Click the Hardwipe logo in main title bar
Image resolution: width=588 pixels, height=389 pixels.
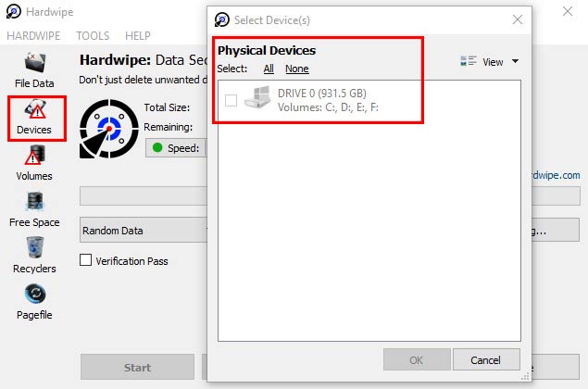tap(14, 12)
